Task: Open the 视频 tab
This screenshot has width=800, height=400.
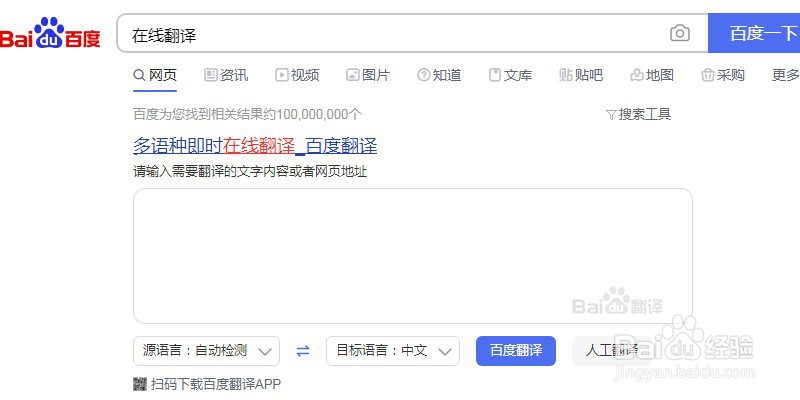Action: tap(297, 76)
